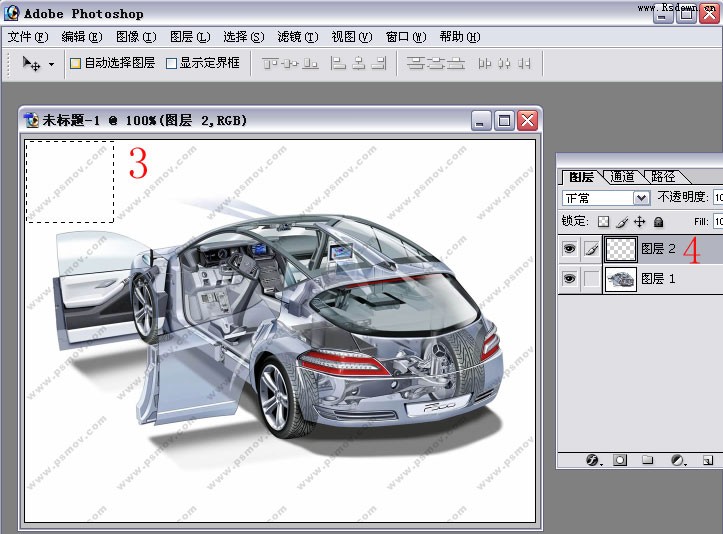Click the lock position icon

point(639,222)
